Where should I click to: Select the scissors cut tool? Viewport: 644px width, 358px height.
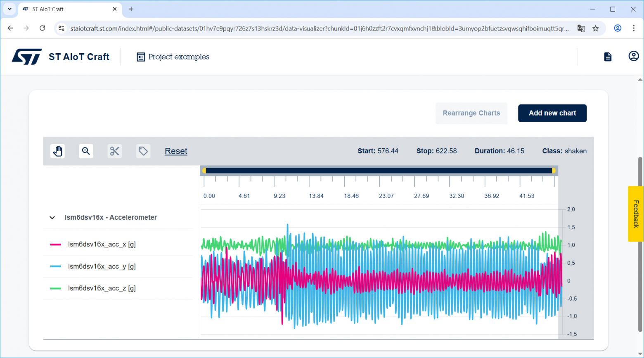[x=114, y=151]
